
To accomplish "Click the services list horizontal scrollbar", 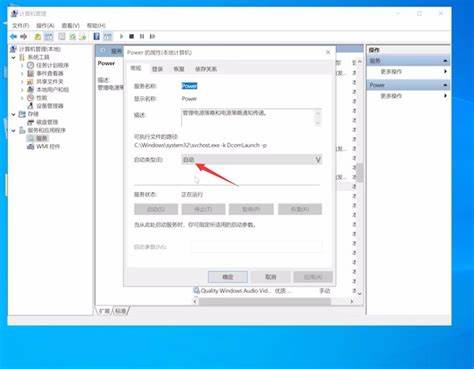I will [265, 301].
